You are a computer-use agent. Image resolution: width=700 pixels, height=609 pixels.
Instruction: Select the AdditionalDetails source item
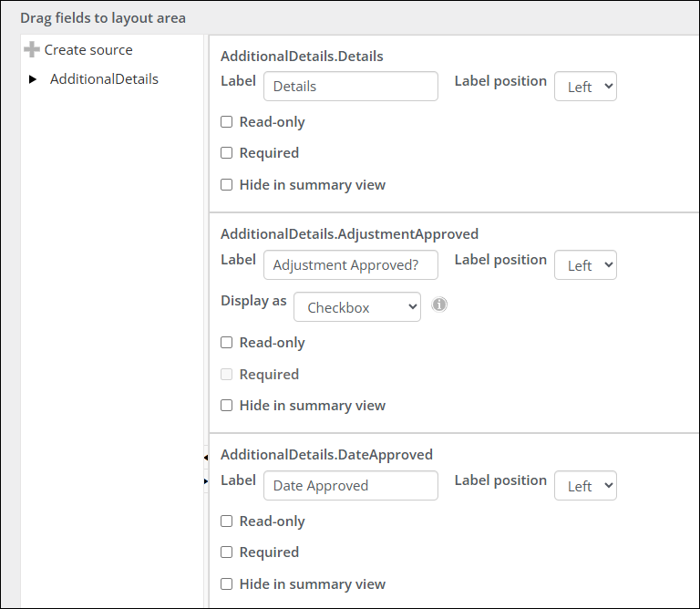click(104, 79)
